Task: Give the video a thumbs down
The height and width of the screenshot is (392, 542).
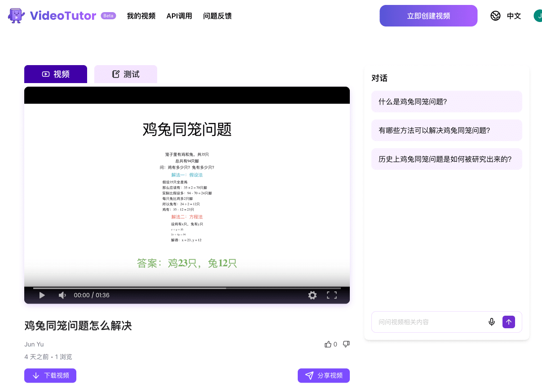Action: pos(346,344)
